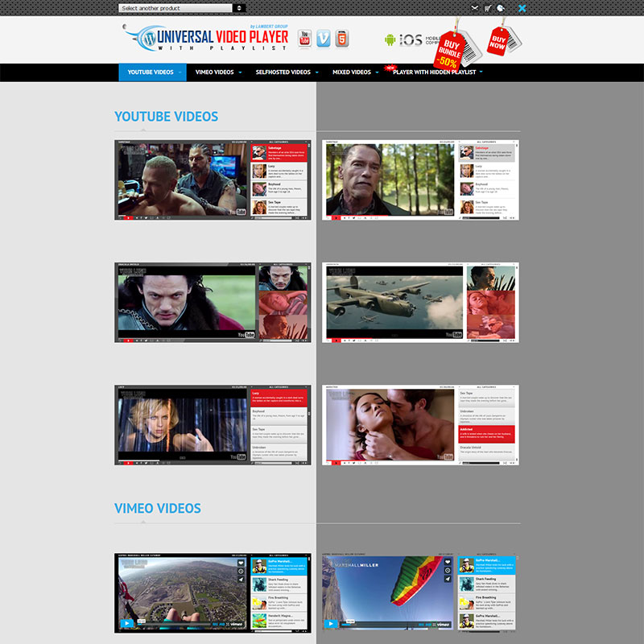Click the YouTube badge icon in the header
Viewport: 644px width, 644px height.
(x=304, y=39)
